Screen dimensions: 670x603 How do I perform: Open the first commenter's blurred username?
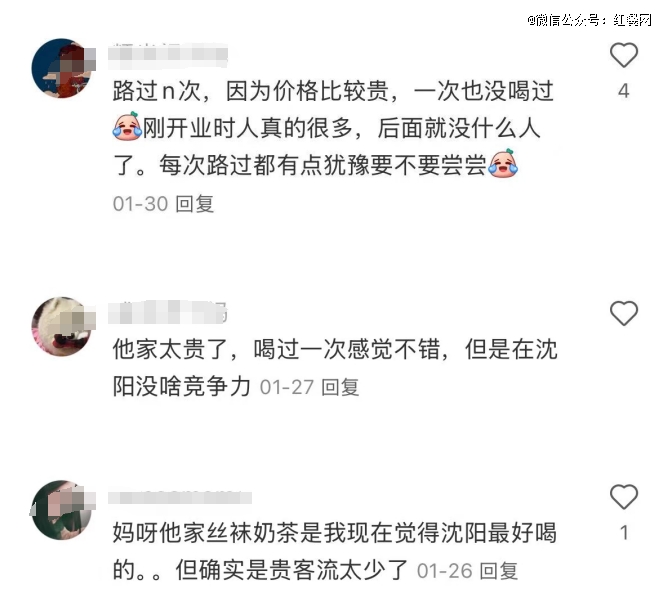tap(168, 56)
